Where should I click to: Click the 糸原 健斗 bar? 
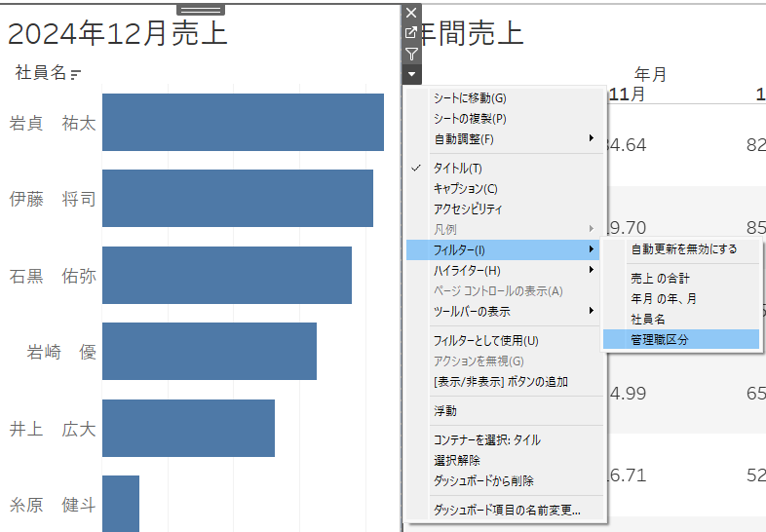click(121, 504)
